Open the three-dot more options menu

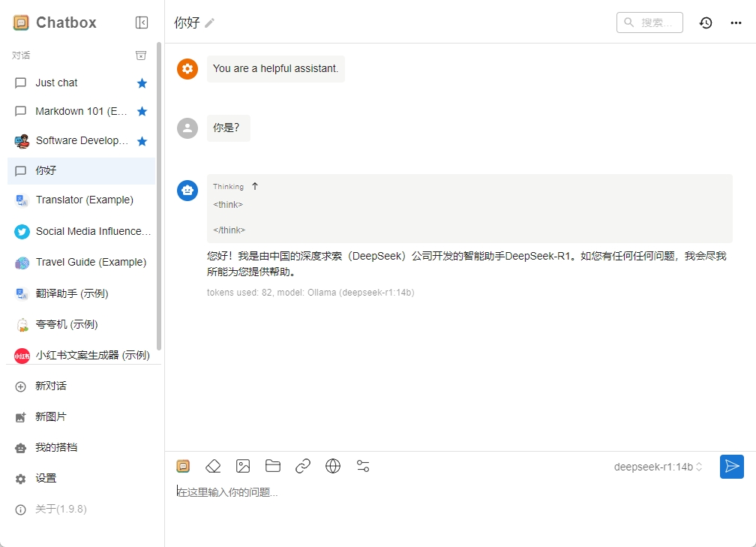tap(736, 23)
